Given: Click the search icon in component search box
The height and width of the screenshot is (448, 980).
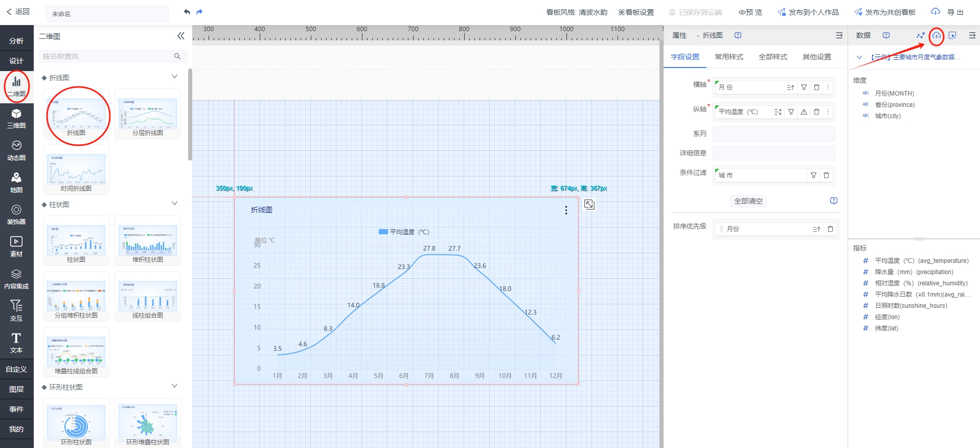Looking at the screenshot, I should pos(177,56).
